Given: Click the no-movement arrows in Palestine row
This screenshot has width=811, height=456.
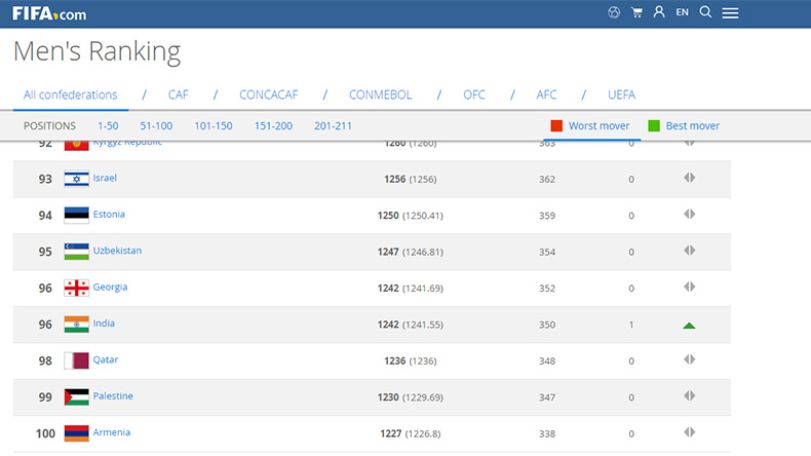Looking at the screenshot, I should 689,396.
